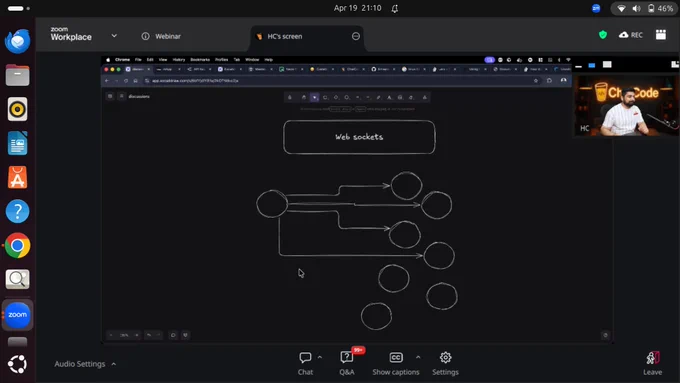The width and height of the screenshot is (680, 383).
Task: Show Applications grid in the dock
Action: tap(17, 364)
